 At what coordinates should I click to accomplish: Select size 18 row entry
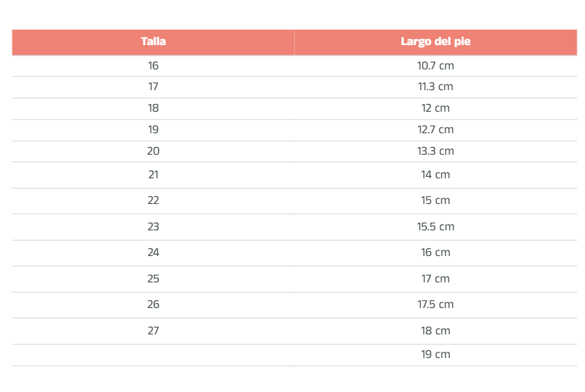pos(153,108)
